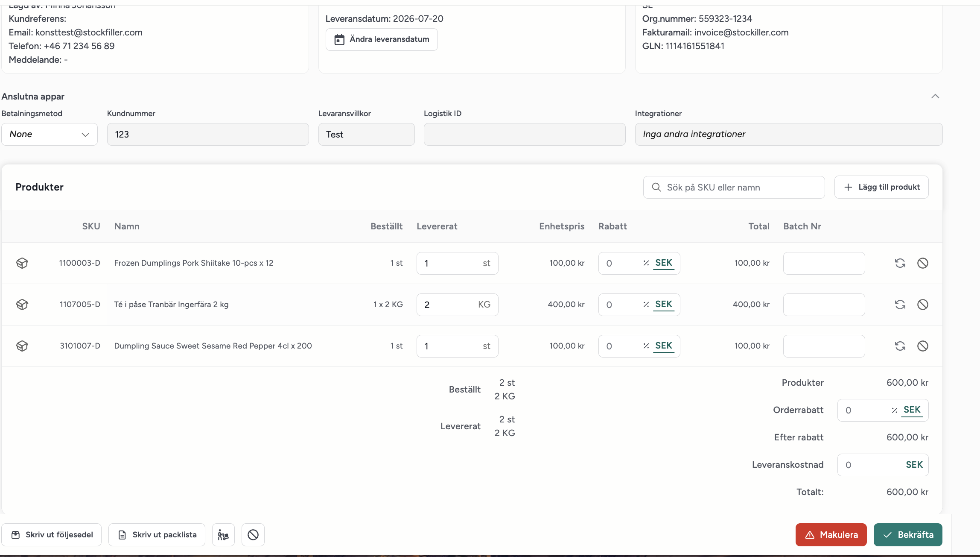Click the green Bekräfta button
Screen dimensions: 980x557
pyautogui.click(x=908, y=535)
